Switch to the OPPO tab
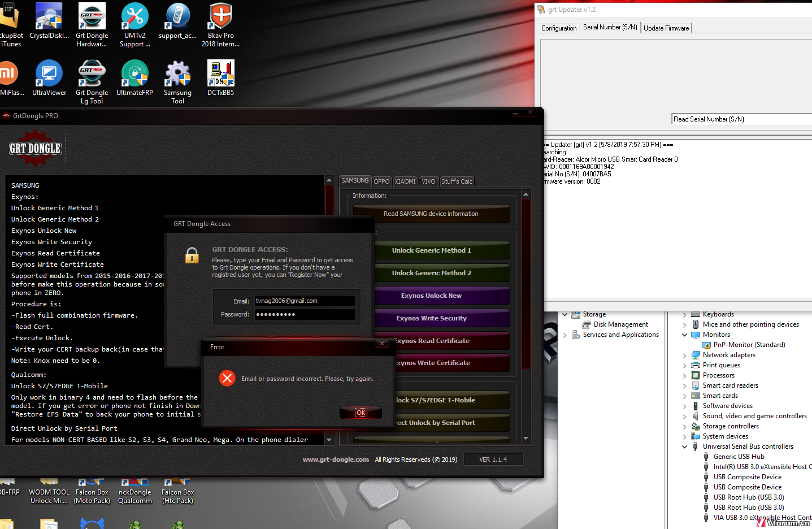Image resolution: width=812 pixels, height=529 pixels. 381,181
